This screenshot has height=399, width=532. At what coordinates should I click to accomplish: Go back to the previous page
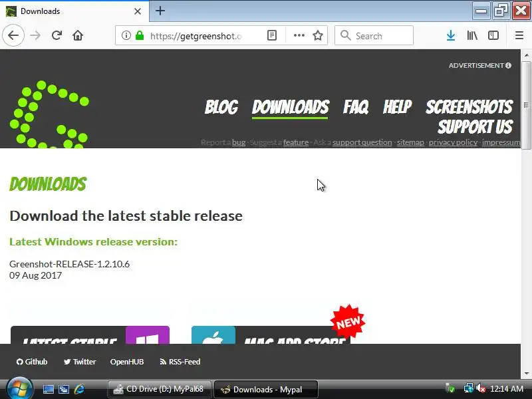point(13,35)
